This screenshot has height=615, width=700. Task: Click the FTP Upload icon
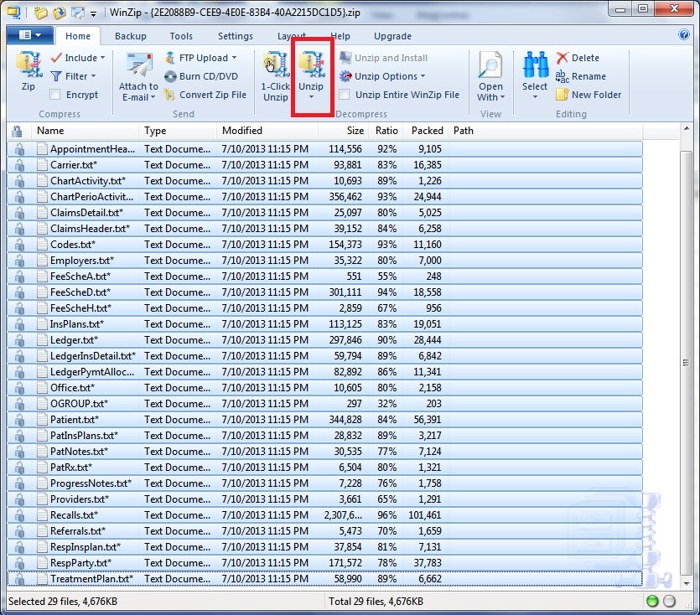(169, 58)
